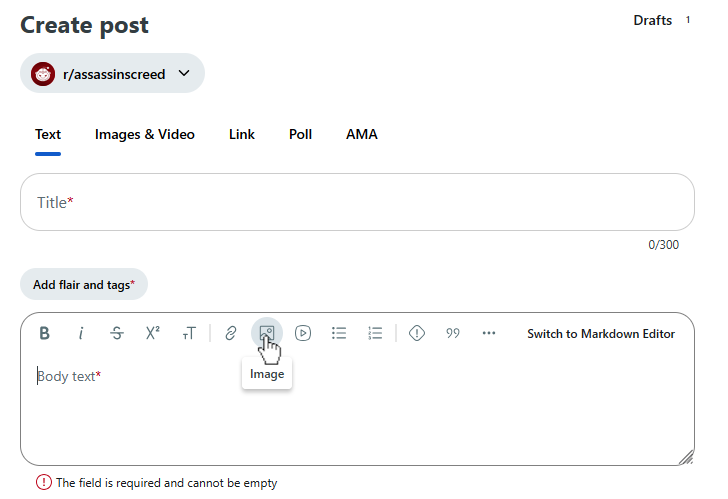
Task: Toggle superscript formatting
Action: pyautogui.click(x=153, y=334)
